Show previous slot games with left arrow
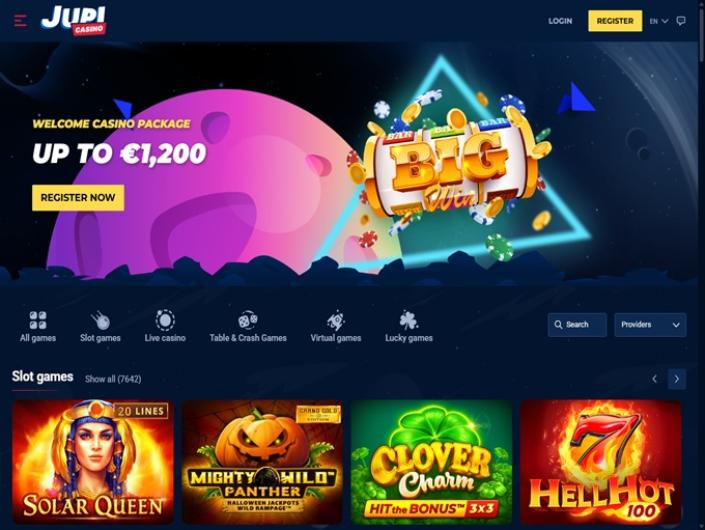705x530 pixels. (655, 379)
